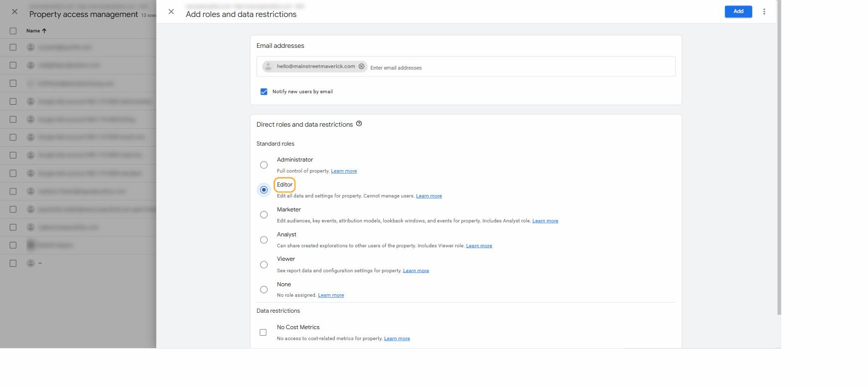The width and height of the screenshot is (868, 387).
Task: Close the Add roles and data restrictions panel
Action: pyautogui.click(x=171, y=11)
